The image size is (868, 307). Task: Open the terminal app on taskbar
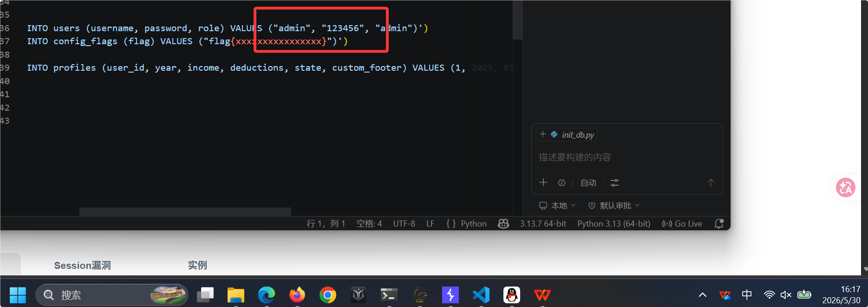(x=389, y=295)
